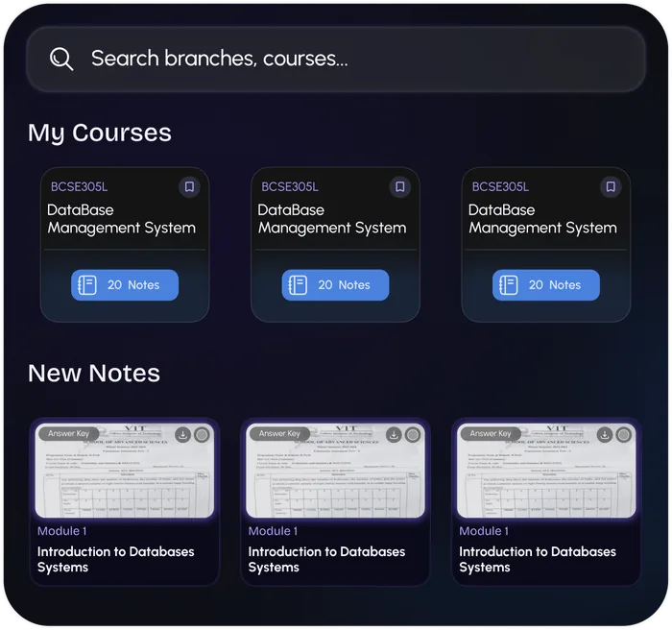Click the My Courses section heading

point(100,133)
